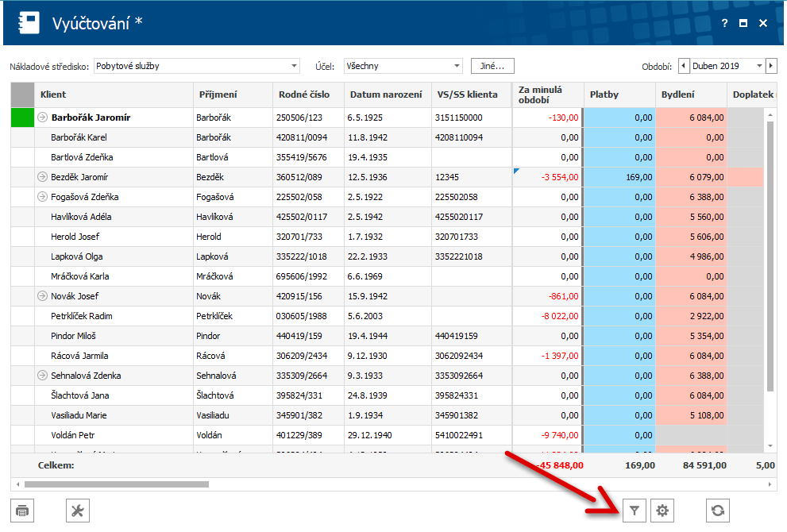Click Bydlení cell 4 986,00
Viewport: 787px width, 532px height.
tap(691, 256)
